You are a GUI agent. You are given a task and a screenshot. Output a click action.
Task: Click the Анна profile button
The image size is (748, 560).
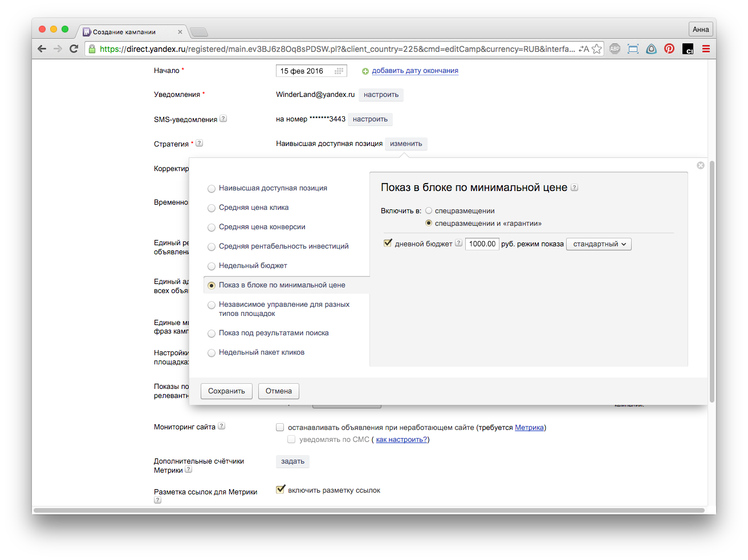[x=701, y=30]
